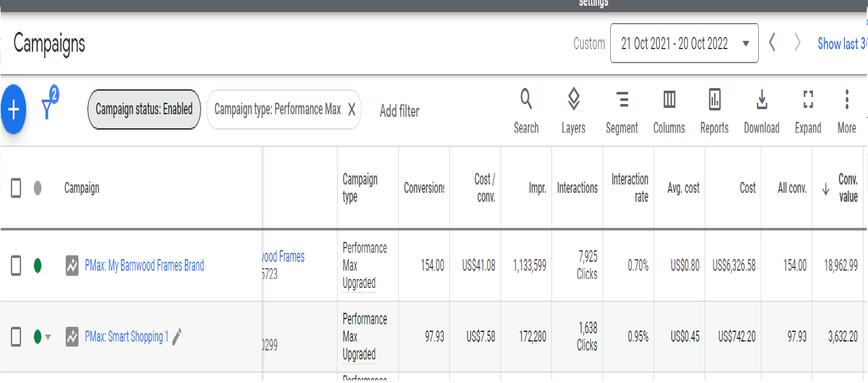The height and width of the screenshot is (383, 868).
Task: Go to the previous date range
Action: point(772,43)
